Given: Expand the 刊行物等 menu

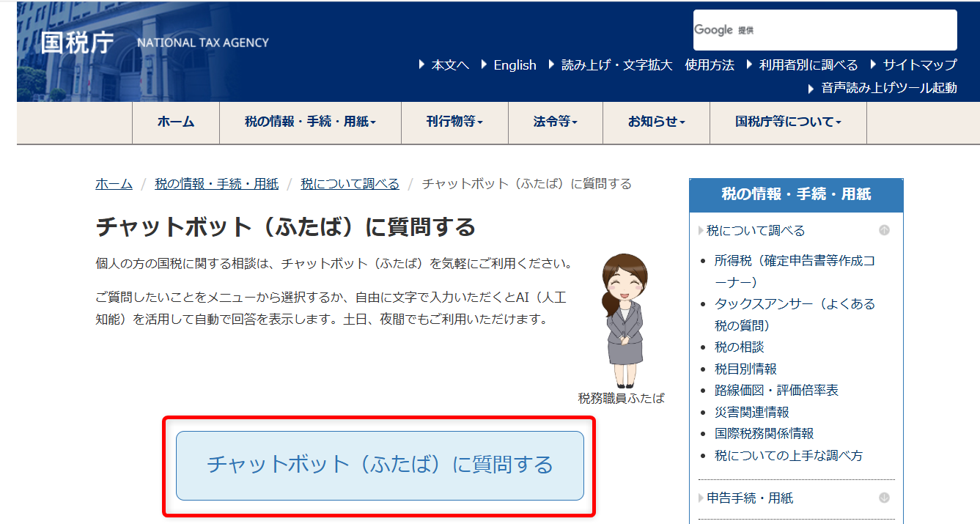Looking at the screenshot, I should click(454, 122).
